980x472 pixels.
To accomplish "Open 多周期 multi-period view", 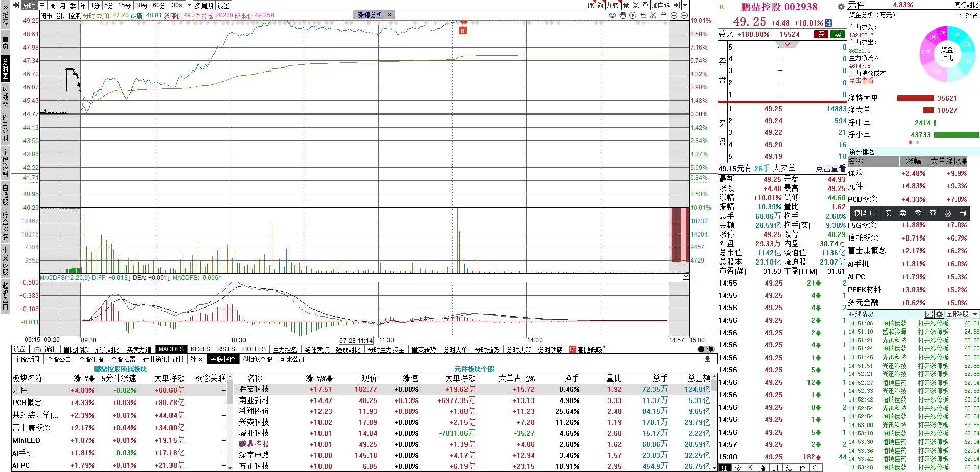I will click(204, 5).
